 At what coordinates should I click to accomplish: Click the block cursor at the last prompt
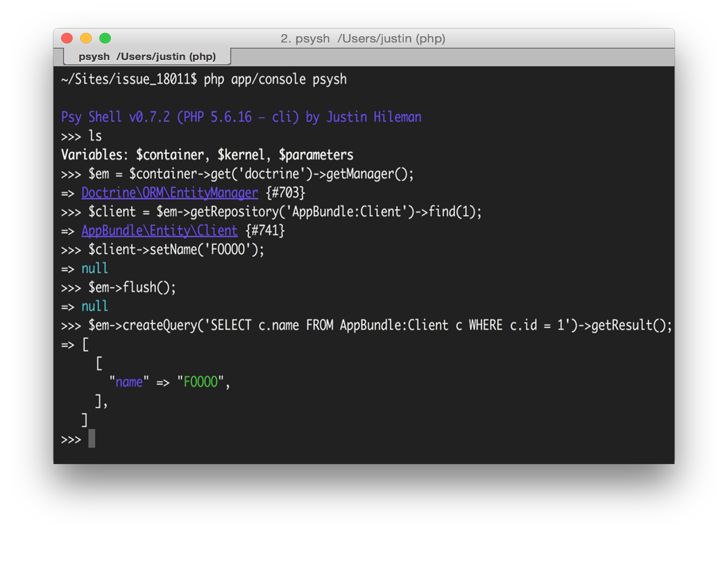(x=92, y=439)
